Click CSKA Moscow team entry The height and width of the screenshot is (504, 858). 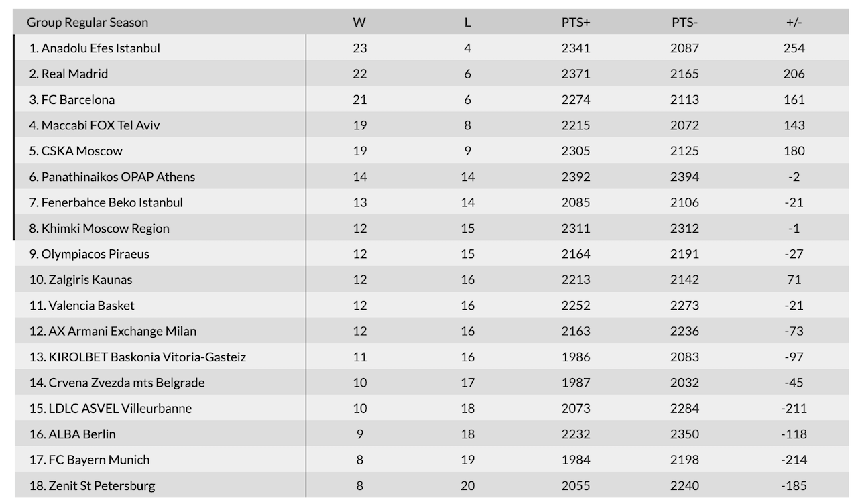click(x=82, y=151)
